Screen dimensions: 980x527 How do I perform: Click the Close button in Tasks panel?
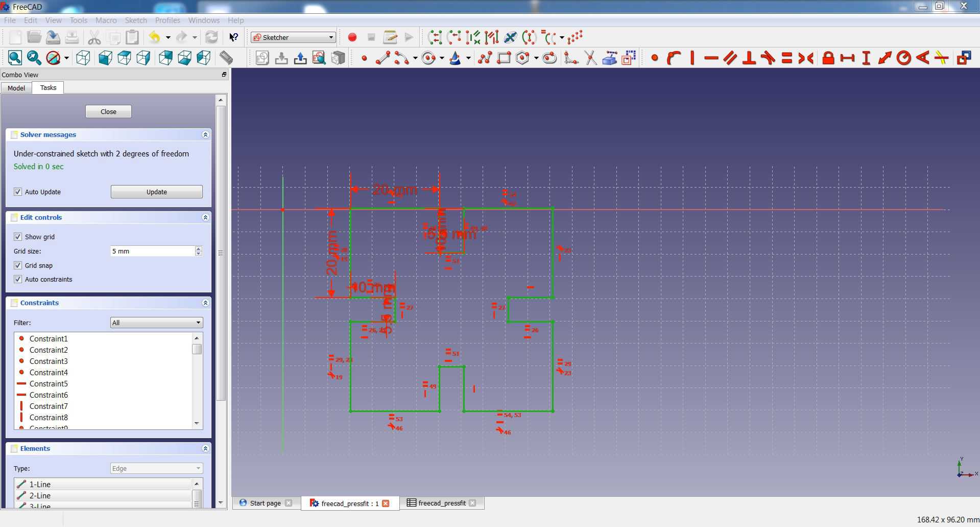click(x=108, y=111)
